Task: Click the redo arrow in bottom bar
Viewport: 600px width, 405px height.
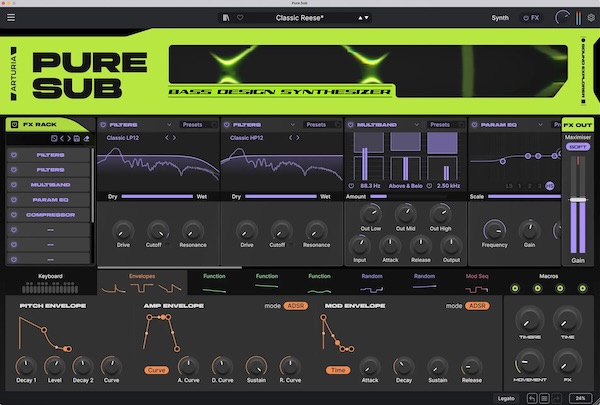Action: (556, 398)
